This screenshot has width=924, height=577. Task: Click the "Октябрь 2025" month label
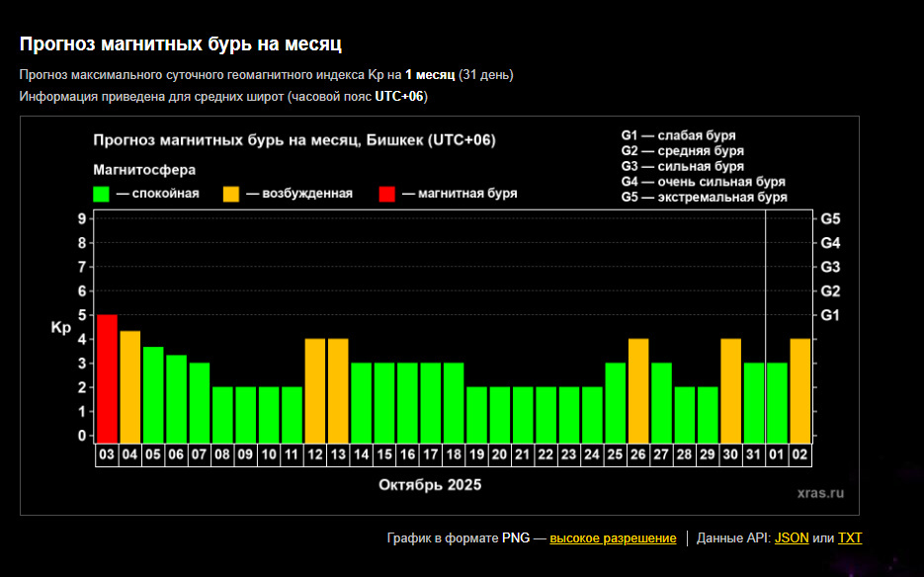[x=430, y=485]
